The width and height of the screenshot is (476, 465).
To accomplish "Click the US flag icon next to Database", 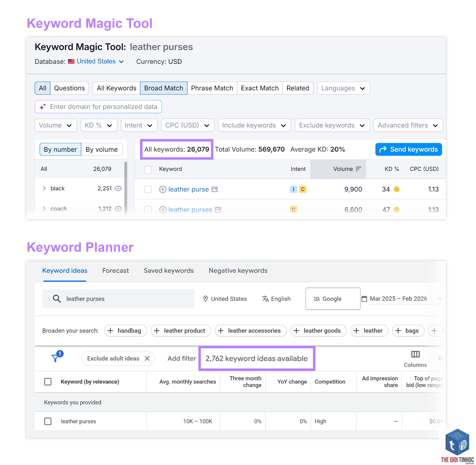I will (x=71, y=62).
